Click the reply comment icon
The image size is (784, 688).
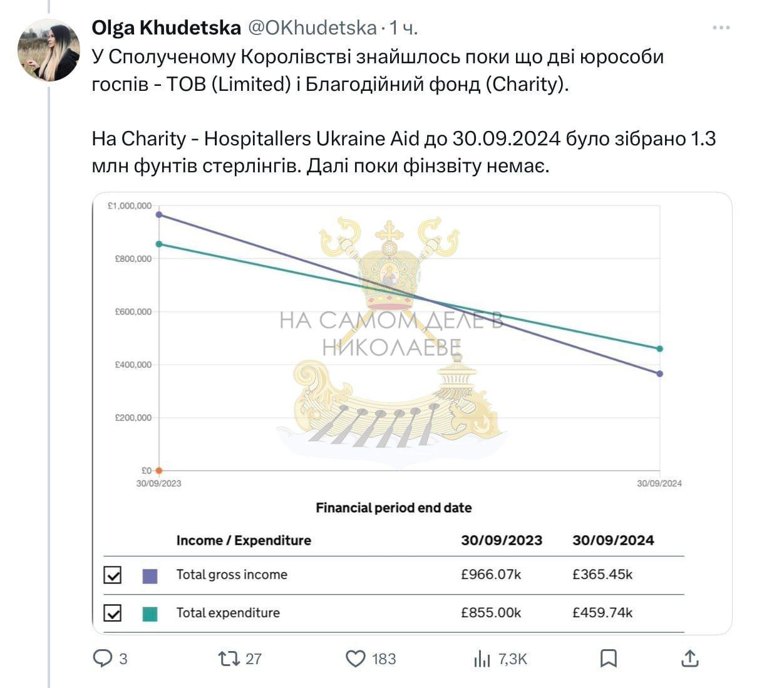102,659
